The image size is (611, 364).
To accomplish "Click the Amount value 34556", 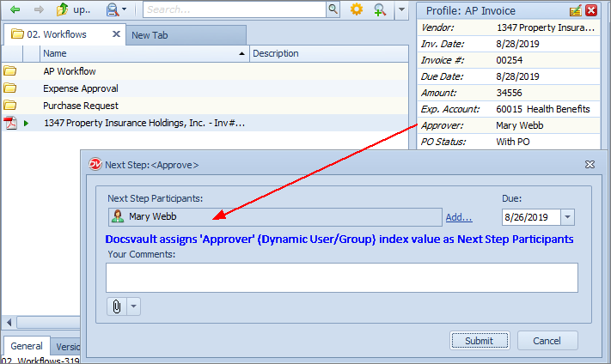I will 509,93.
